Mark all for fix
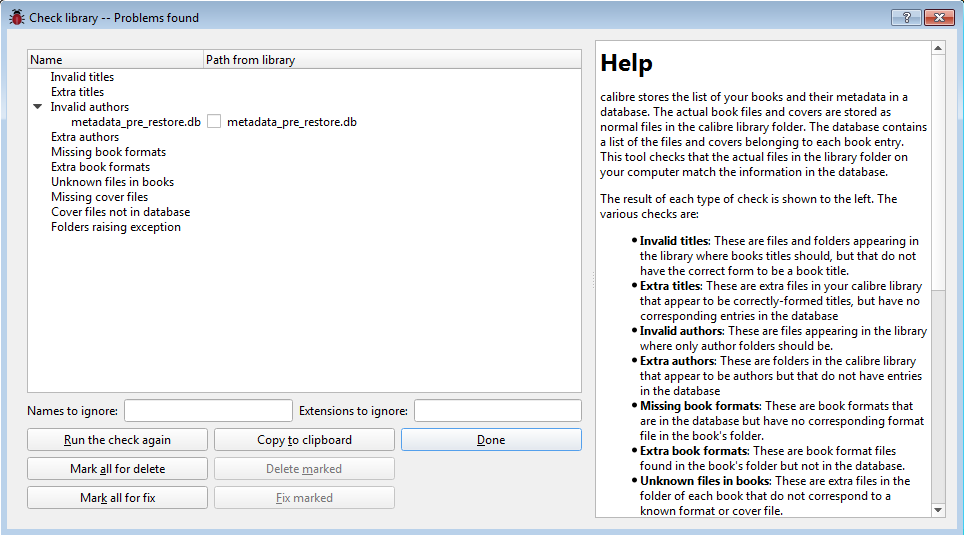Screen dimensions: 964x535 pos(117,497)
